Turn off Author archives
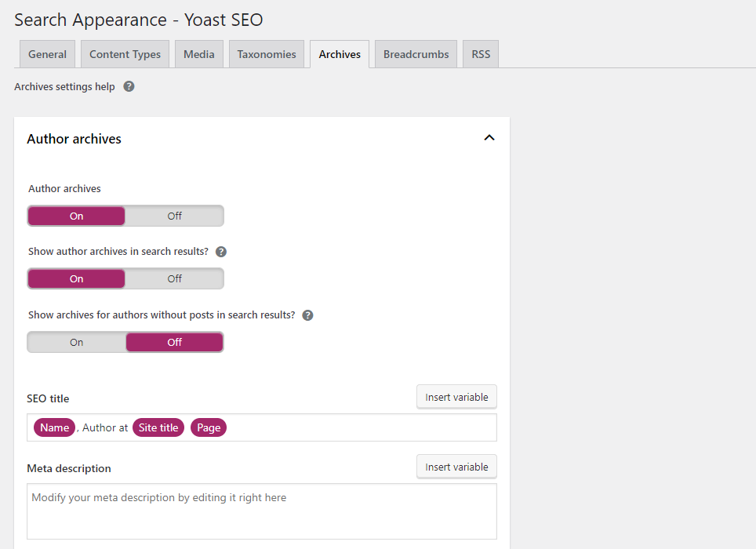 tap(173, 215)
